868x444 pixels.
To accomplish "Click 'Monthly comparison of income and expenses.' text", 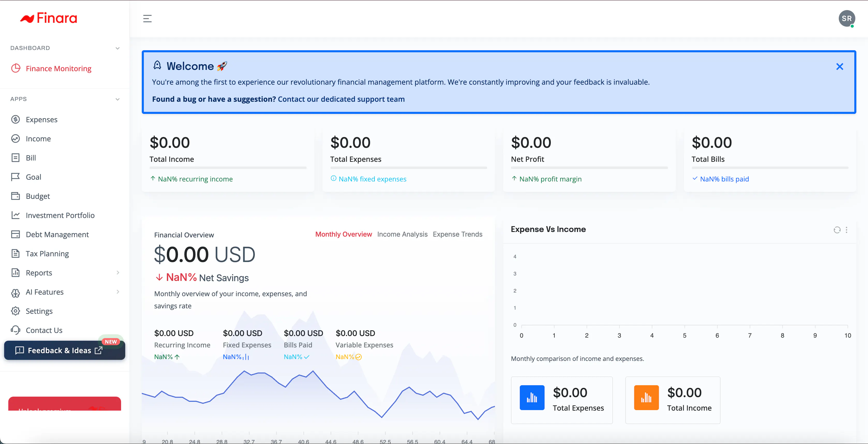I will (x=577, y=358).
